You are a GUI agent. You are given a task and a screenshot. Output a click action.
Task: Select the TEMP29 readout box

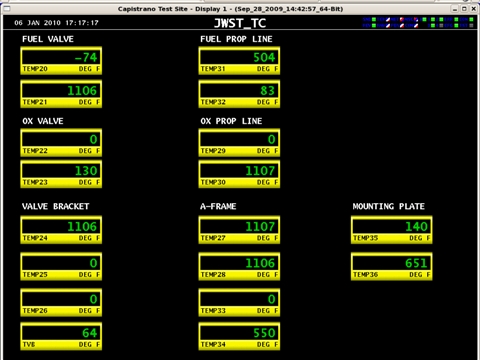[239, 143]
